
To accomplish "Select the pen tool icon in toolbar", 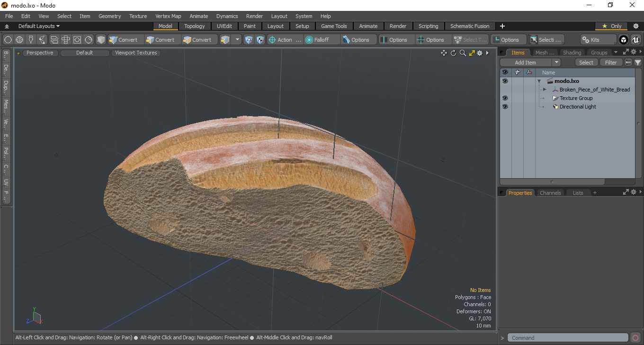I will (x=31, y=40).
